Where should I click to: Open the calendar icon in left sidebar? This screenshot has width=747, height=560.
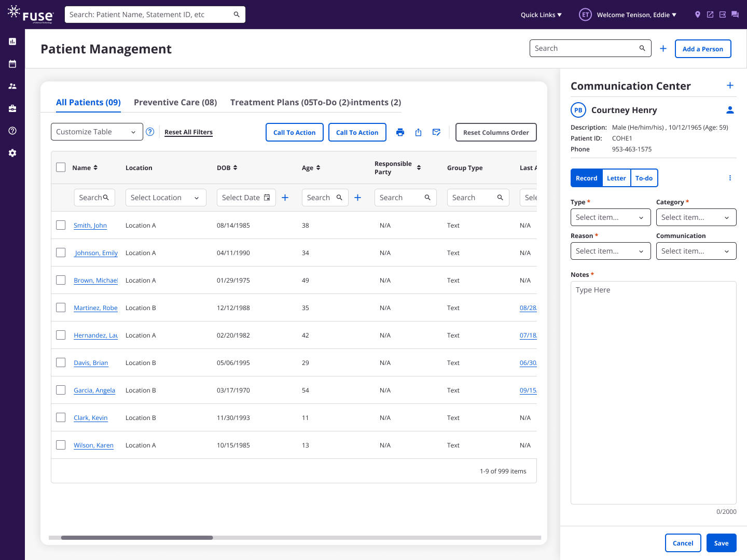(x=12, y=64)
